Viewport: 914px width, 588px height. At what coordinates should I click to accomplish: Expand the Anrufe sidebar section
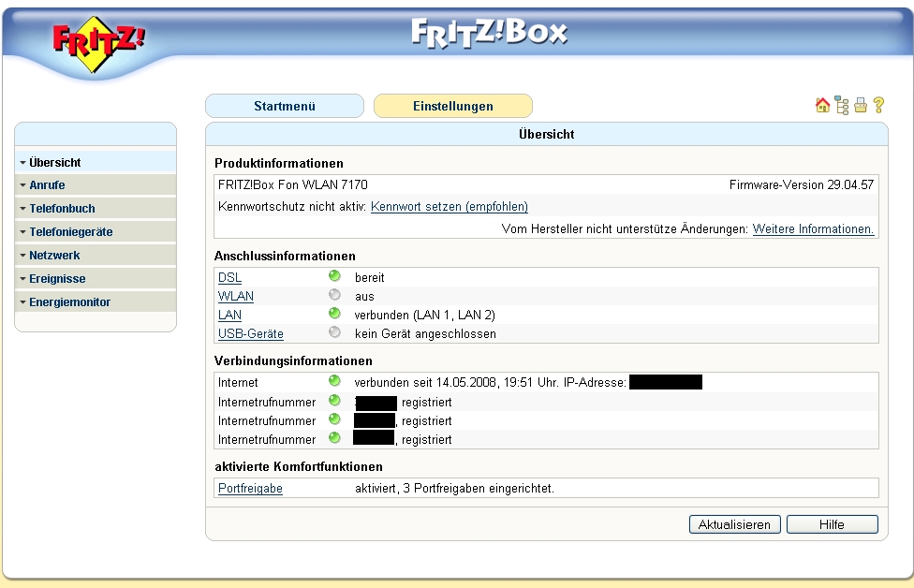(x=47, y=185)
